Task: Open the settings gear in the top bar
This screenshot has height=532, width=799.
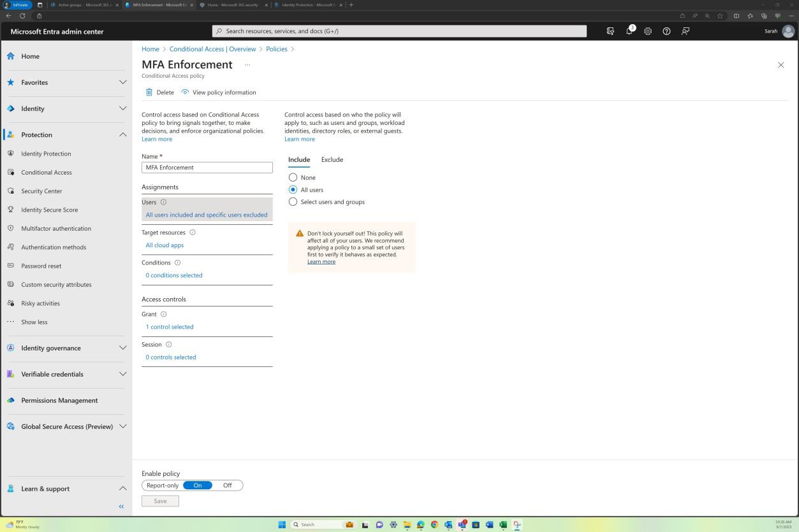Action: [648, 31]
